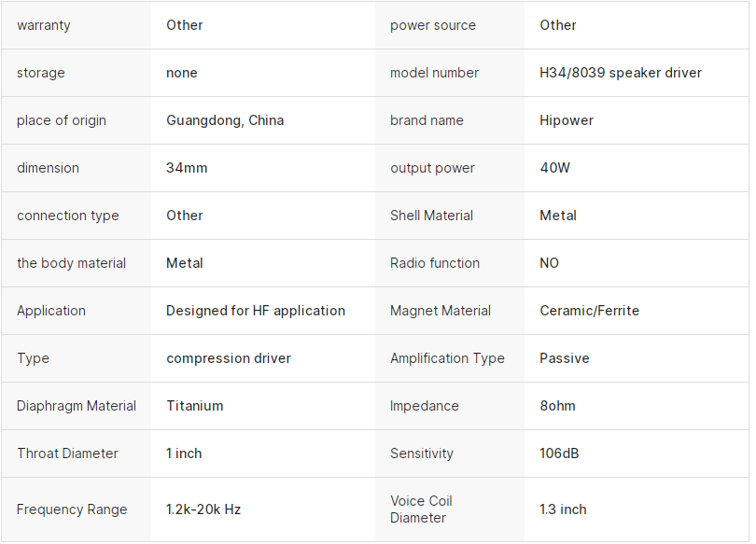Click the 'Voice Coil Diameter' label
Screen dimensions: 756x544
point(421,509)
